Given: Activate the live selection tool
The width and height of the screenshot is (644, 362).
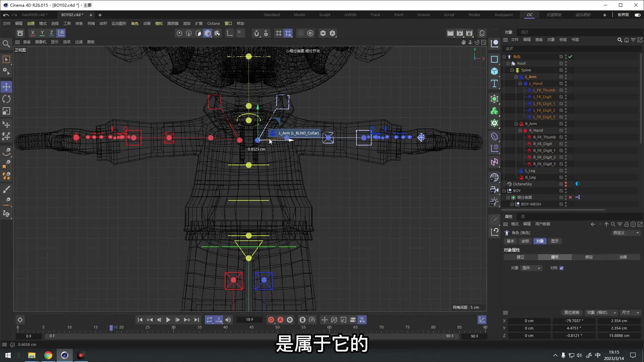Looking at the screenshot, I should click(x=6, y=59).
